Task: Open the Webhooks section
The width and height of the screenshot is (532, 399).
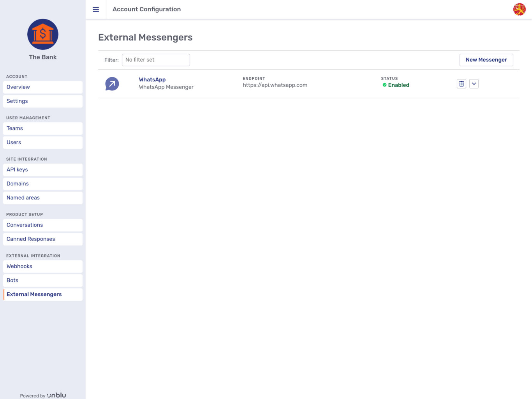Action: [x=19, y=266]
